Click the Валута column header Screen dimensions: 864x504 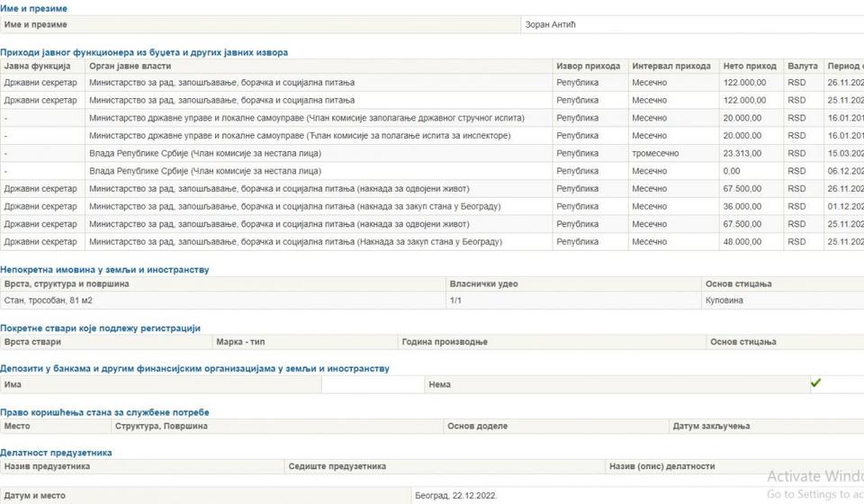pyautogui.click(x=802, y=67)
